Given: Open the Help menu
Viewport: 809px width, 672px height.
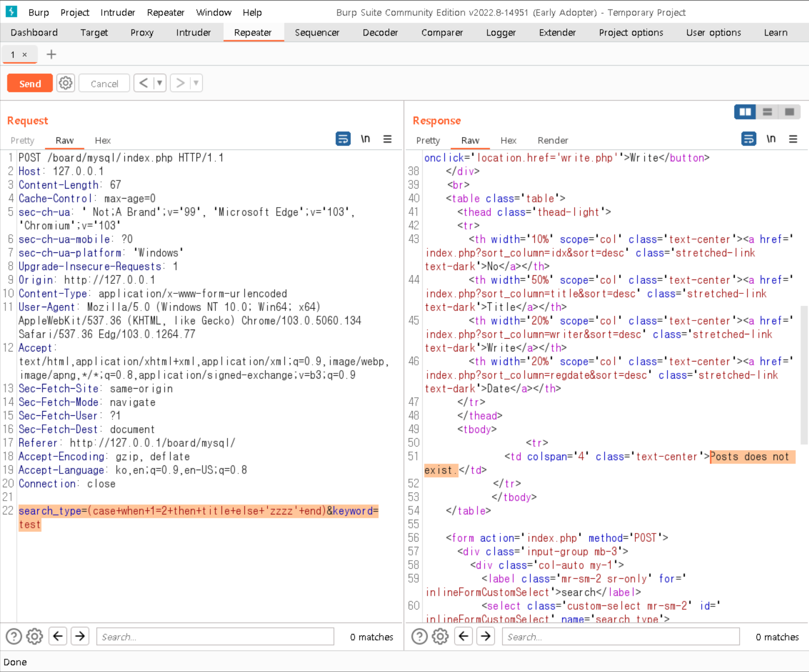Looking at the screenshot, I should pyautogui.click(x=252, y=12).
